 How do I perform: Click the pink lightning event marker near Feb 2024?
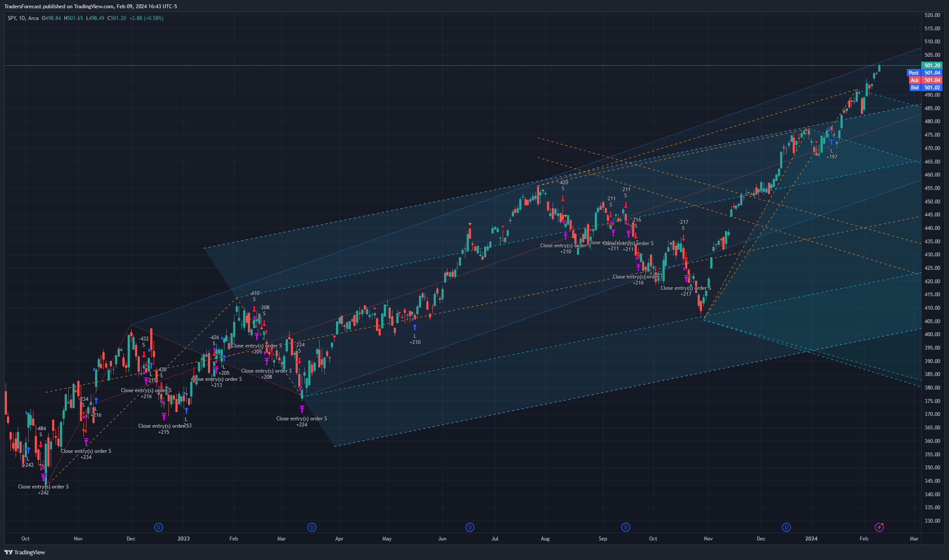(x=879, y=527)
